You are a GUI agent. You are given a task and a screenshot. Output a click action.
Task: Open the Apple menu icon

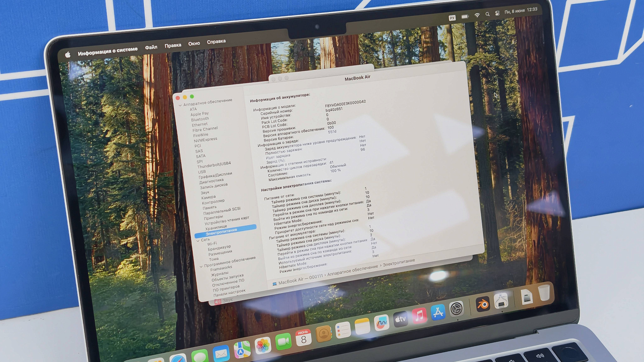(x=67, y=54)
